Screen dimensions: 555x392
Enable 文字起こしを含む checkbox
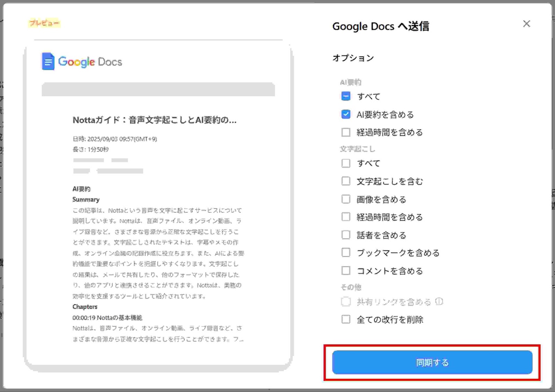(346, 181)
